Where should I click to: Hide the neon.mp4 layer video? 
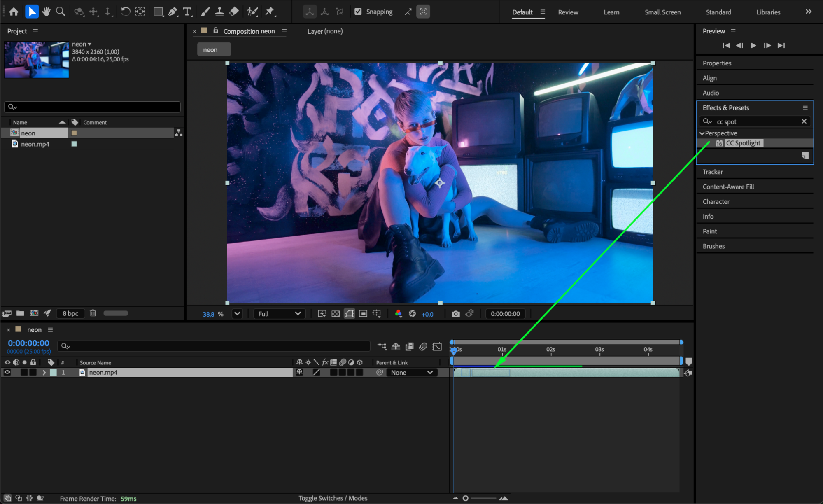click(7, 372)
